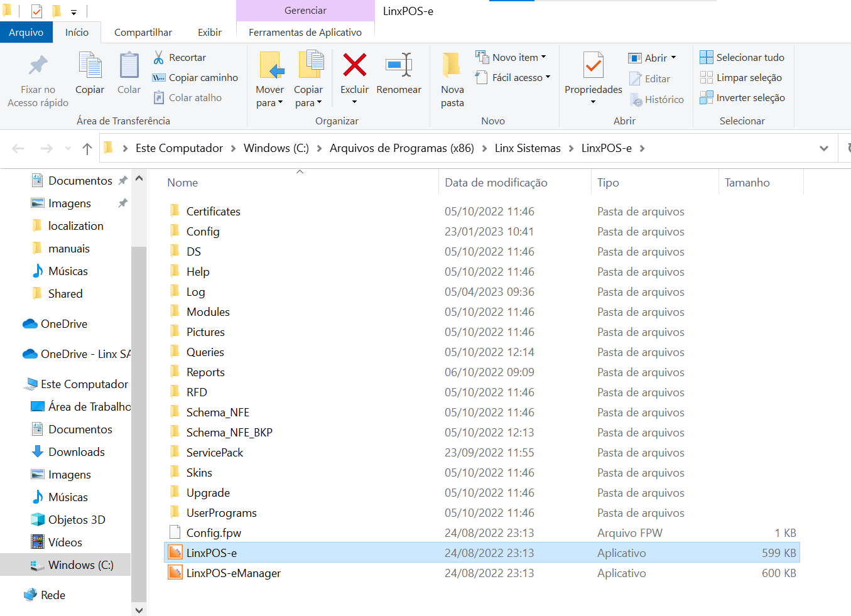The height and width of the screenshot is (616, 851).
Task: Go to Arquivos de Programas (x86) breadcrumb
Action: click(x=402, y=148)
